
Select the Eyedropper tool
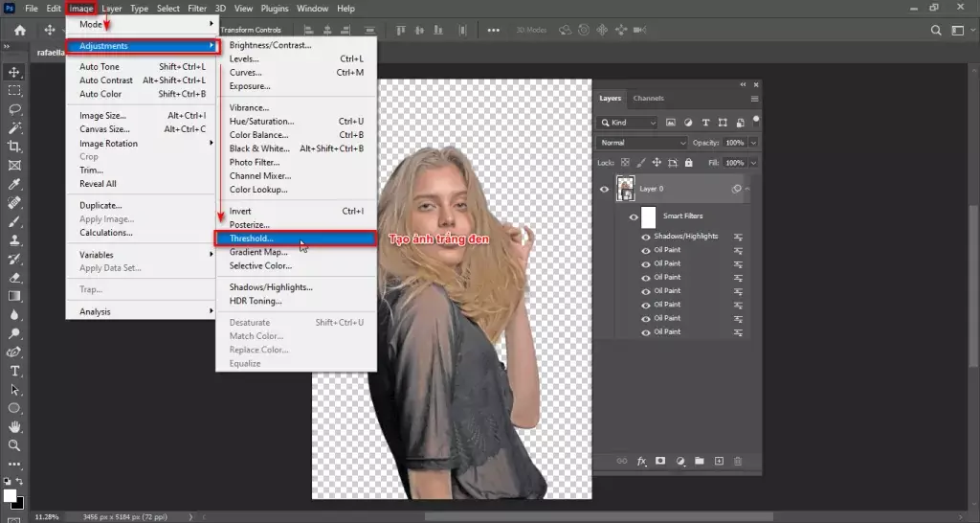pyautogui.click(x=14, y=184)
